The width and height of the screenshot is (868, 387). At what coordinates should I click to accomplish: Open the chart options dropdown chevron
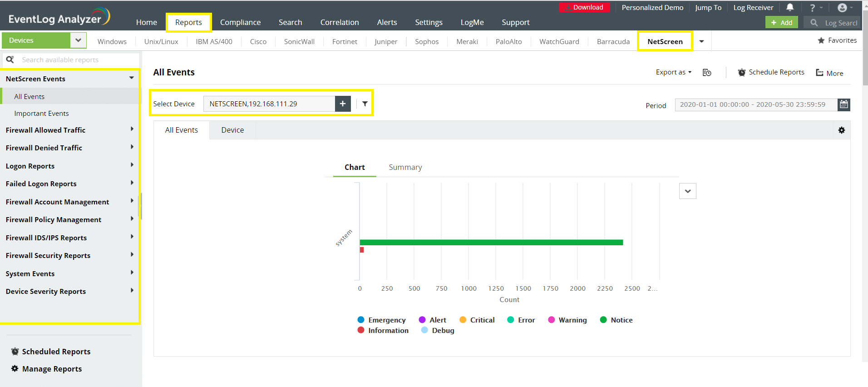coord(688,191)
